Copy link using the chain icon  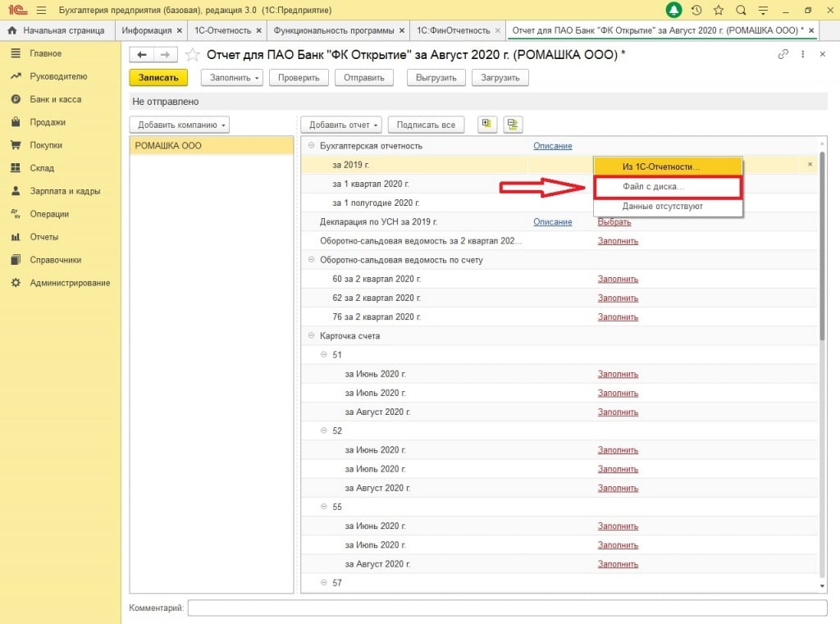pyautogui.click(x=782, y=54)
